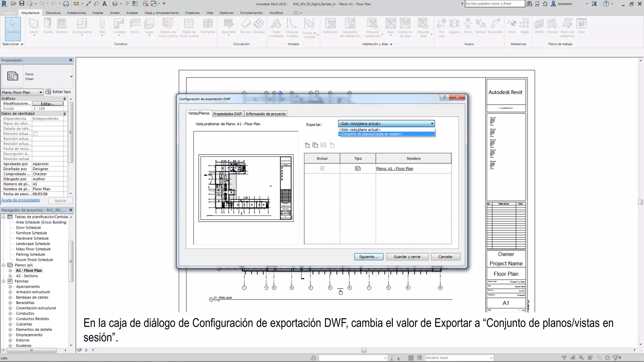Click the Siguiente... button
This screenshot has height=362, width=644.
point(369,257)
